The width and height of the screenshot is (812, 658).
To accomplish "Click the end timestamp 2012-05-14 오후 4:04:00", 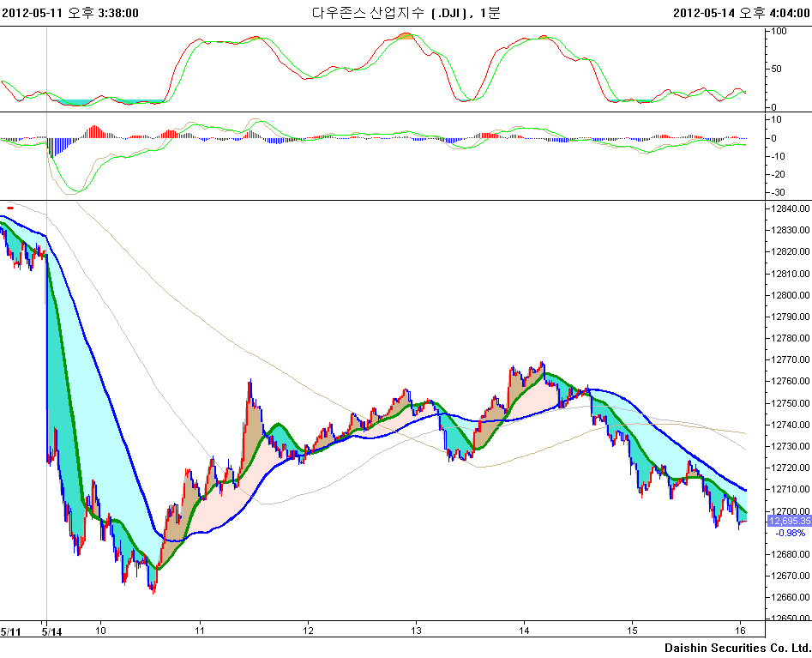I will (741, 13).
